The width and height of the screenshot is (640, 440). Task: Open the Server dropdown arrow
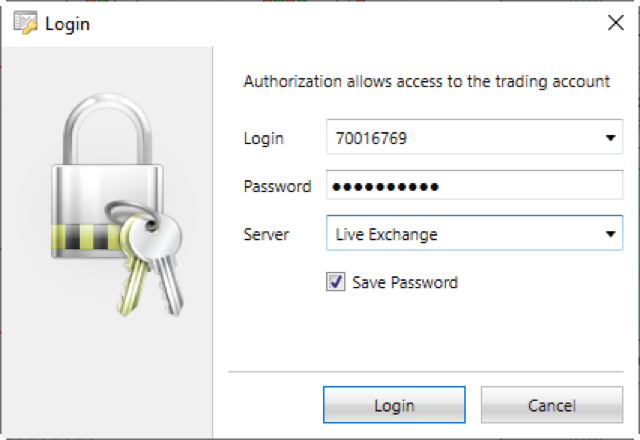(x=610, y=234)
